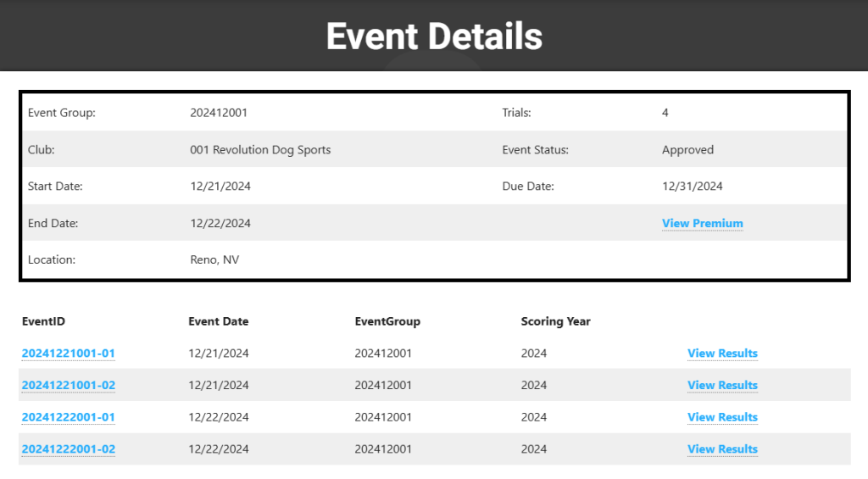The image size is (868, 479).
Task: Click the EventID column header
Action: [x=43, y=321]
